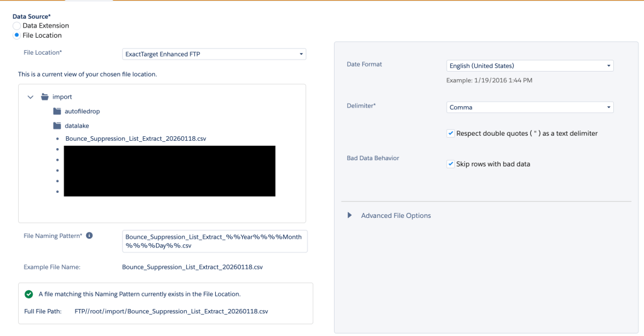Open the File Location dropdown

214,54
